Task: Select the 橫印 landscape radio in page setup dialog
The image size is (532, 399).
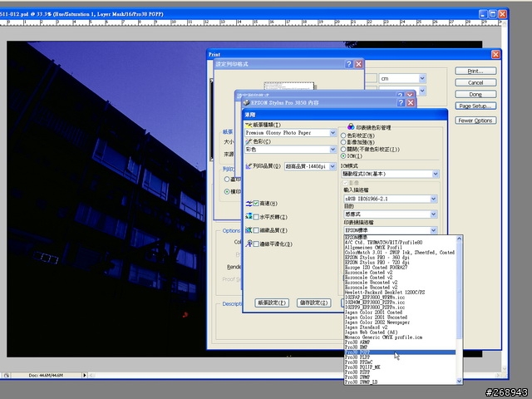Action: click(x=227, y=192)
